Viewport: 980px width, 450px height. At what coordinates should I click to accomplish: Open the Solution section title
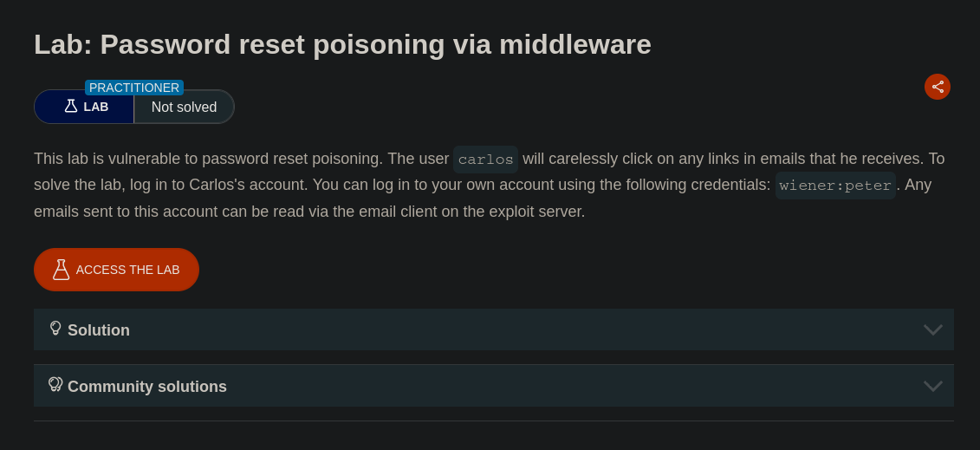coord(99,330)
